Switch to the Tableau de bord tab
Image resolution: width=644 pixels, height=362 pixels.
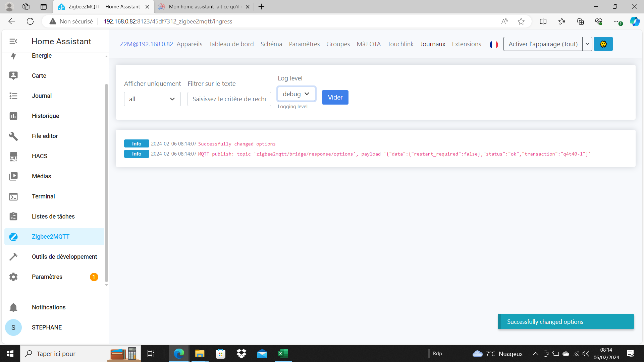click(x=231, y=44)
